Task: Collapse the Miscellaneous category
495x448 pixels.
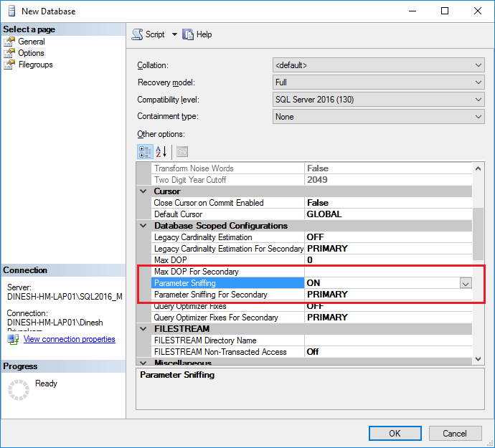Action: click(143, 363)
